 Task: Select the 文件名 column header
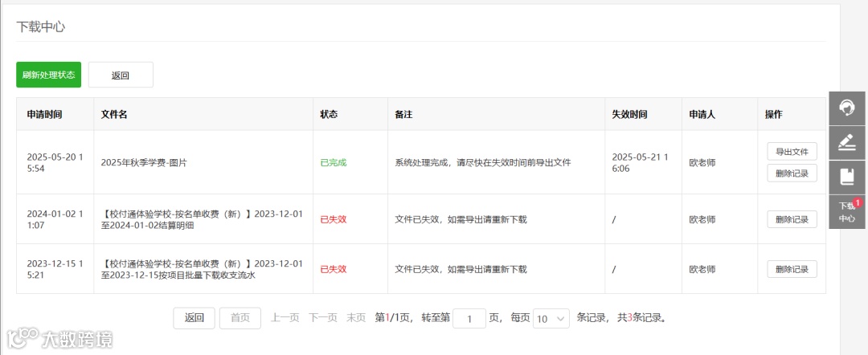[x=114, y=115]
